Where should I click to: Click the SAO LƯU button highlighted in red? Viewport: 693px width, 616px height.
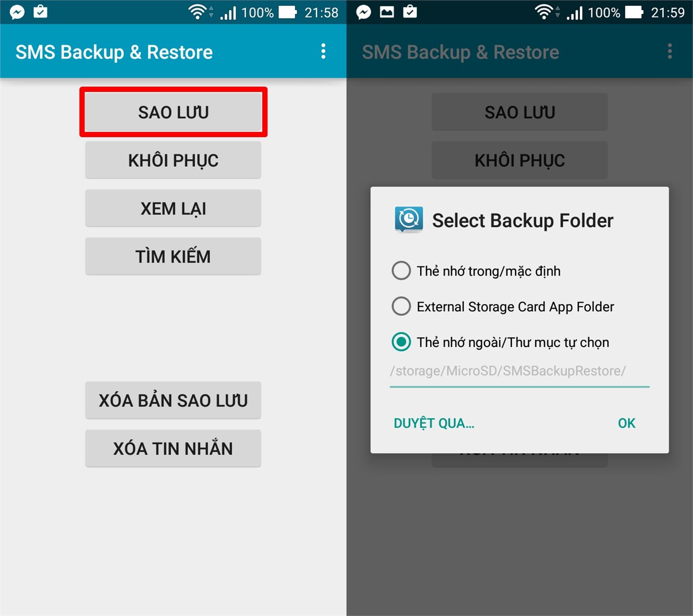point(173,112)
